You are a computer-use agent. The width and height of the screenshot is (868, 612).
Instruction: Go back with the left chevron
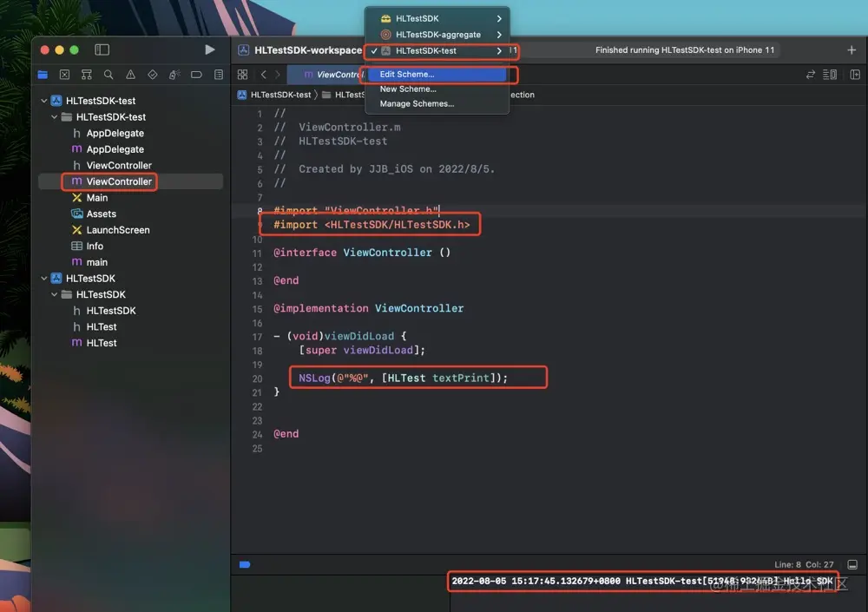pos(264,74)
